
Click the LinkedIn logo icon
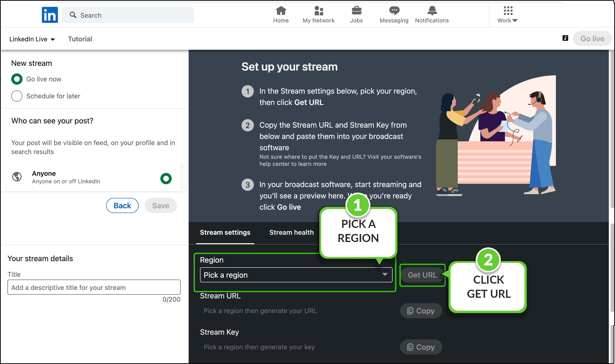coord(50,15)
